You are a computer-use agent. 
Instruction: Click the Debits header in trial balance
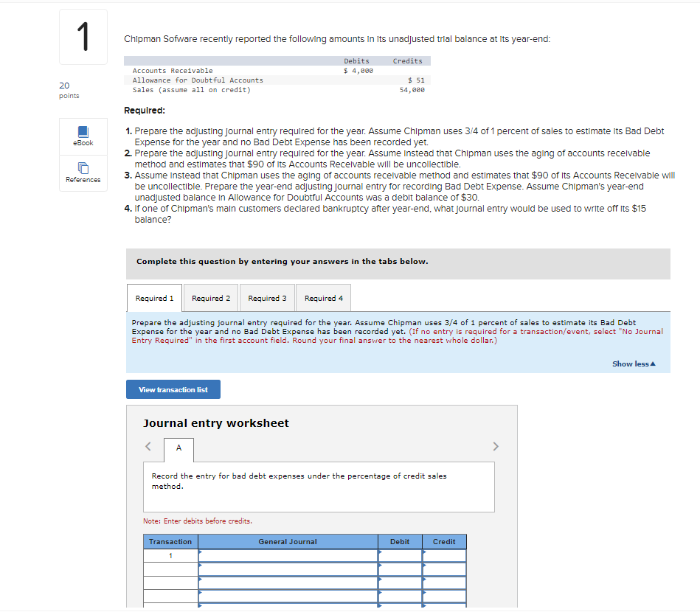click(x=357, y=61)
